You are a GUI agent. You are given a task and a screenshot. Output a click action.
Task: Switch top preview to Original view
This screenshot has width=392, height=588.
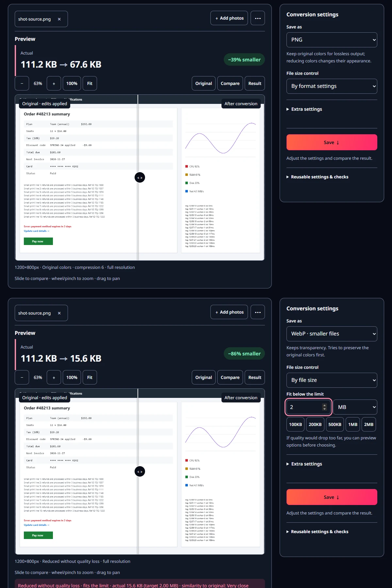[x=204, y=84]
